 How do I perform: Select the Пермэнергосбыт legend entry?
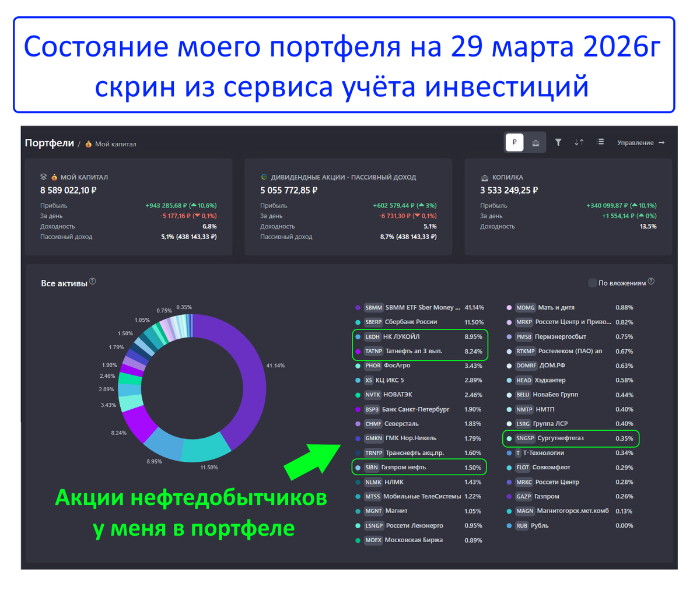click(570, 337)
